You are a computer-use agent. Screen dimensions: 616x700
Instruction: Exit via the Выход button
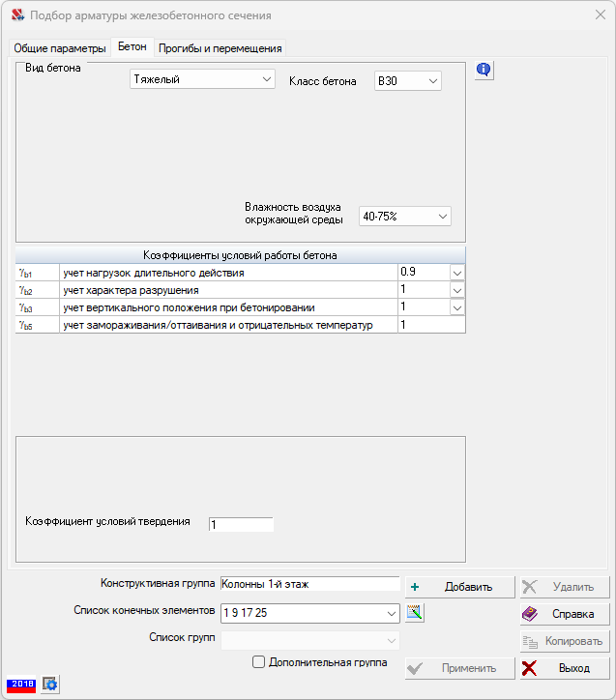click(x=565, y=668)
